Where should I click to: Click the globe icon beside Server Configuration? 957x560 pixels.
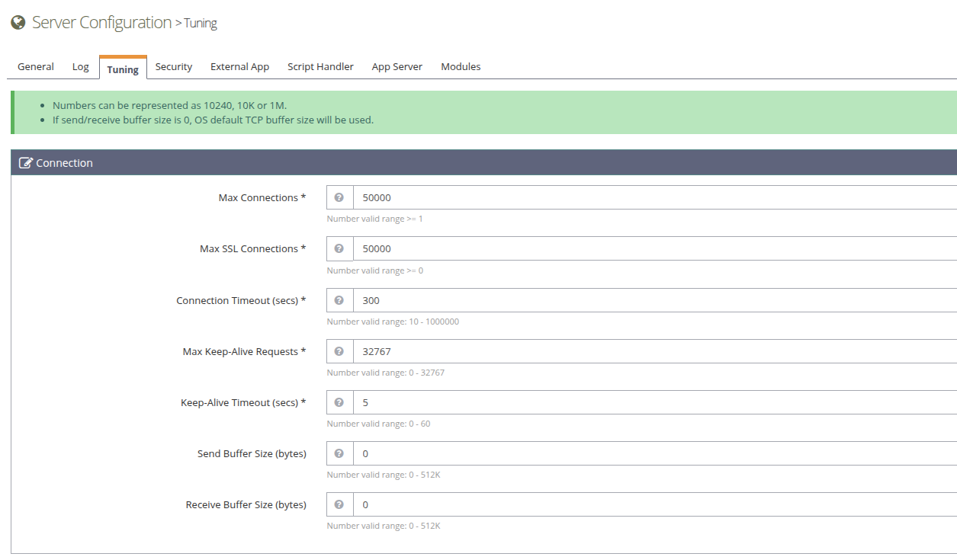tap(18, 23)
